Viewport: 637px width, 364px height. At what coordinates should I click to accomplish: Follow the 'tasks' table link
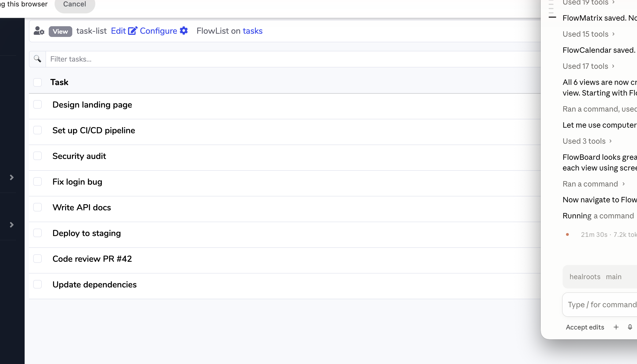pyautogui.click(x=253, y=31)
